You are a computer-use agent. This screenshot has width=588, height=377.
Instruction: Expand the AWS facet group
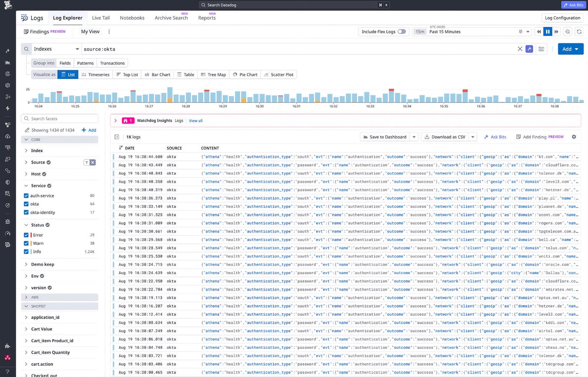[60, 297]
